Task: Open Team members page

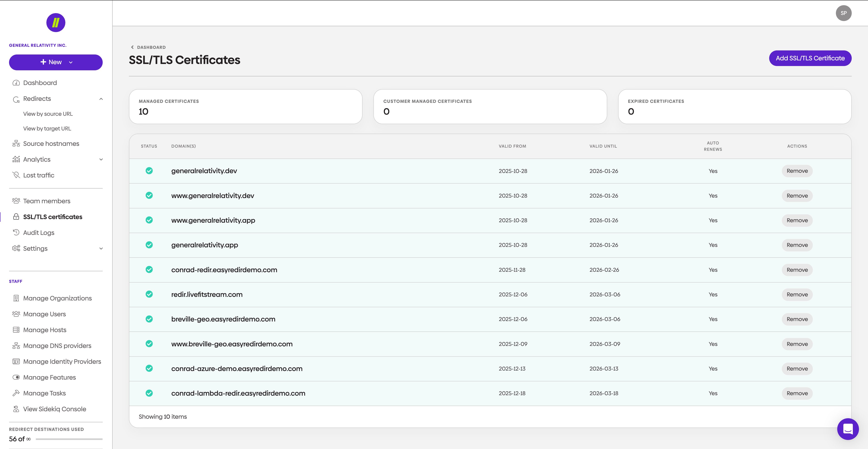Action: [x=47, y=201]
